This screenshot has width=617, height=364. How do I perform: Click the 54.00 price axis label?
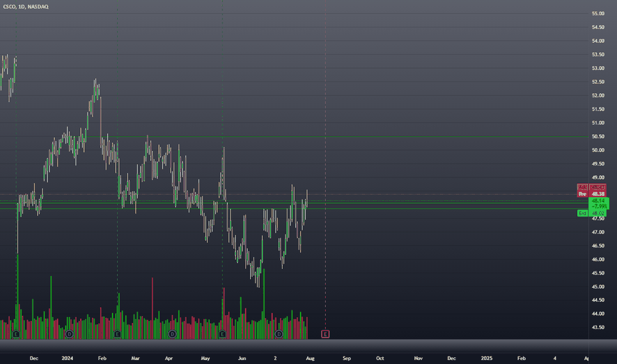pos(598,41)
